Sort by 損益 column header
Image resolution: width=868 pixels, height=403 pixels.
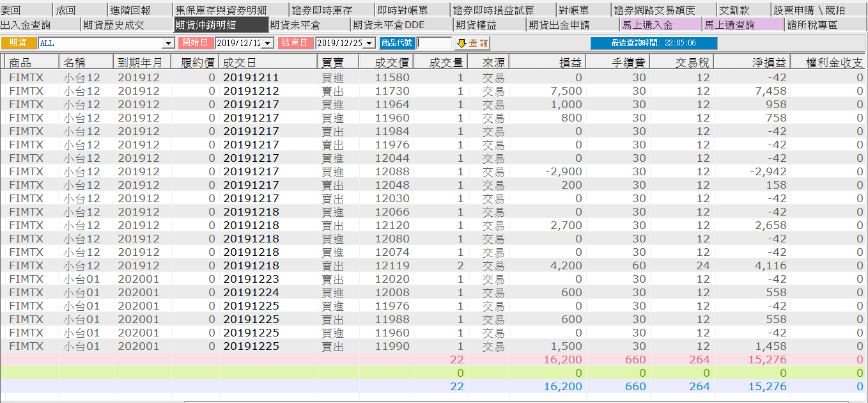[x=548, y=62]
